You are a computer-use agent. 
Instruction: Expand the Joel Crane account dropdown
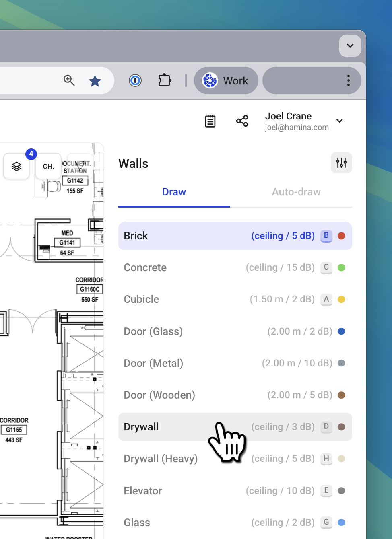coord(340,121)
